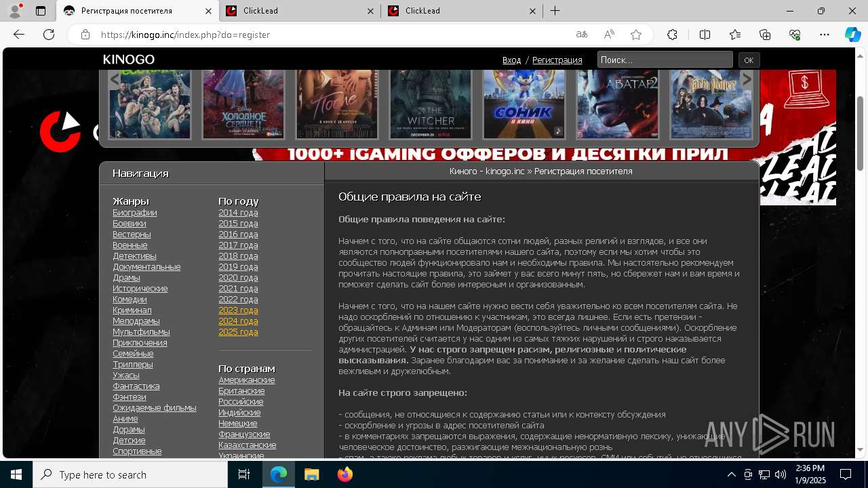Image resolution: width=868 pixels, height=488 pixels.
Task: Open the После movie poster
Action: [337, 104]
